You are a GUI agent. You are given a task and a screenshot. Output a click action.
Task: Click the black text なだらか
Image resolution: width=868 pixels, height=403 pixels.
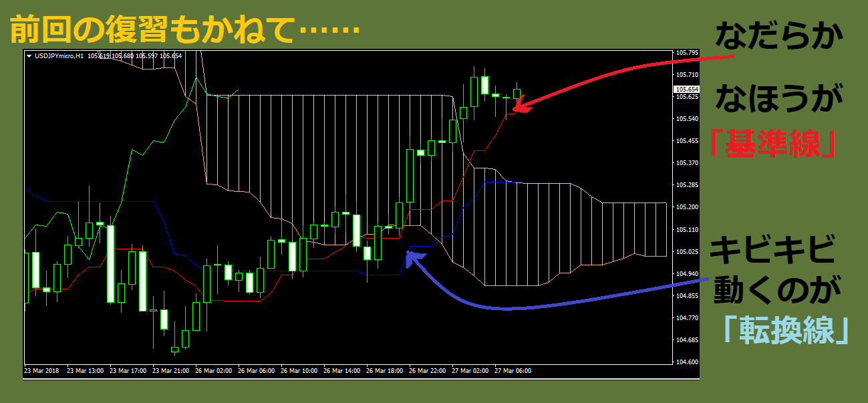[x=775, y=37]
